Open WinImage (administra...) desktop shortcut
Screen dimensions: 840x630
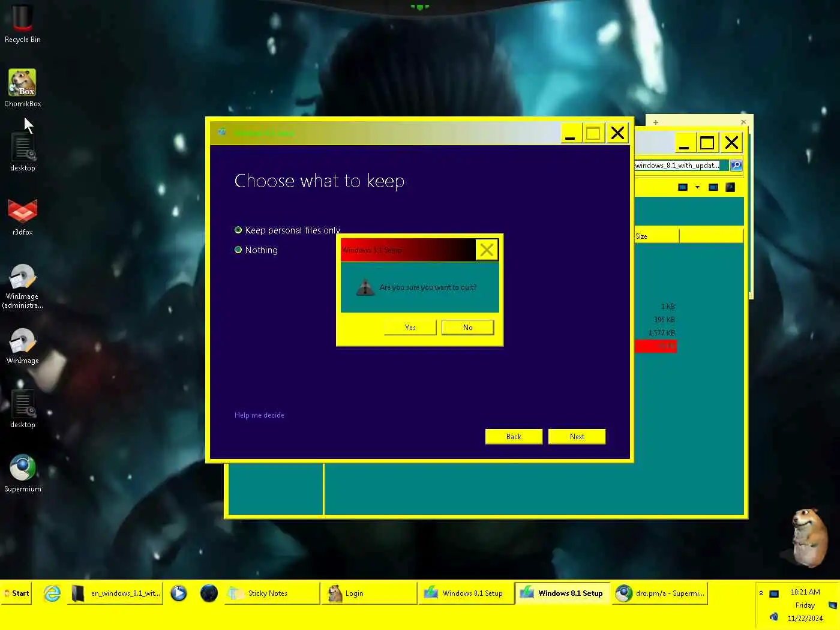click(x=22, y=286)
